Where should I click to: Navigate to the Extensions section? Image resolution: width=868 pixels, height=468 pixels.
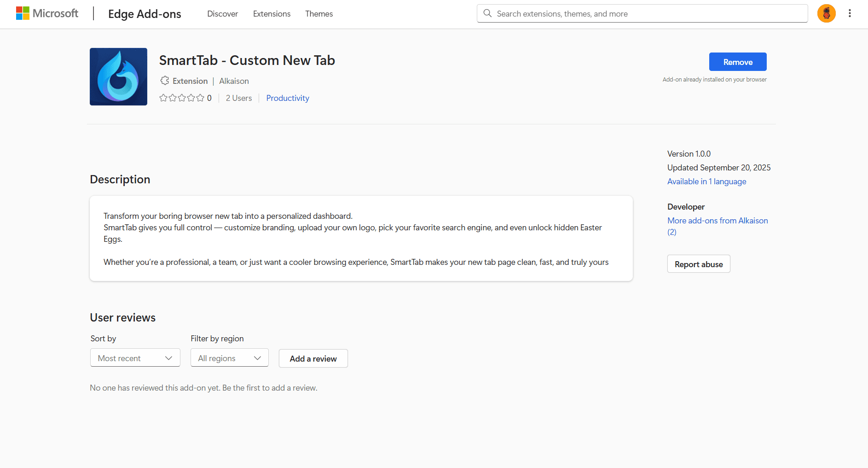click(x=272, y=14)
